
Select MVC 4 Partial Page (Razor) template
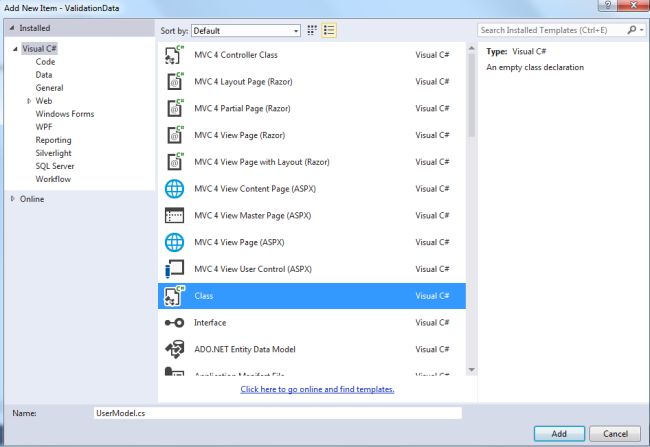click(x=312, y=108)
